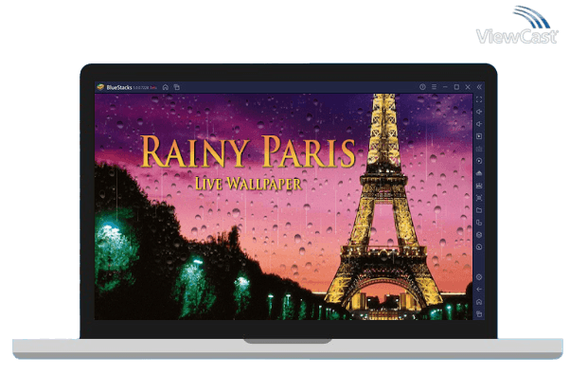This screenshot has width=570, height=392.
Task: Rotate screen using the sidebar rotate icon
Action: click(x=479, y=223)
